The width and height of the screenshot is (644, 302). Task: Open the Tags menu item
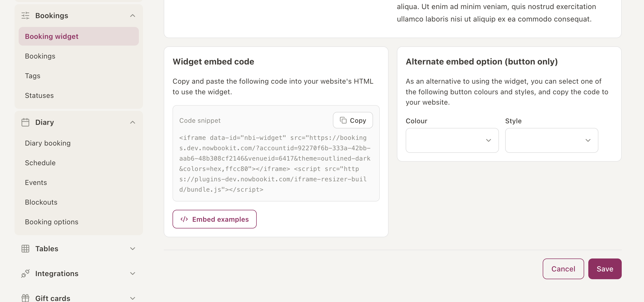coord(33,76)
